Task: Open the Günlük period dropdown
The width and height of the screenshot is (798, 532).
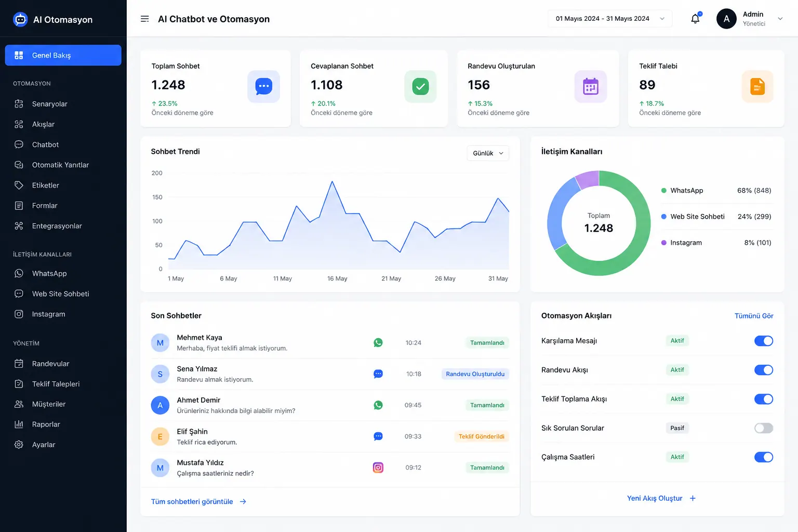Action: click(488, 153)
